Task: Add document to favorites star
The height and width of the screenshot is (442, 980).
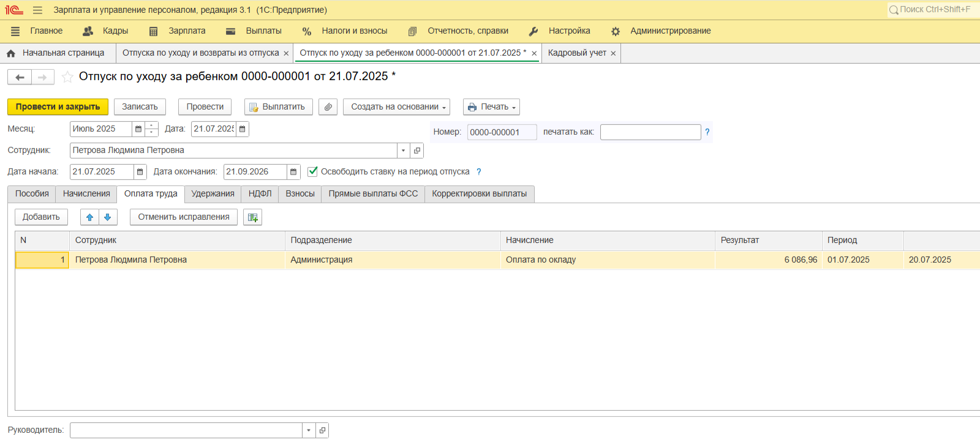Action: tap(67, 77)
